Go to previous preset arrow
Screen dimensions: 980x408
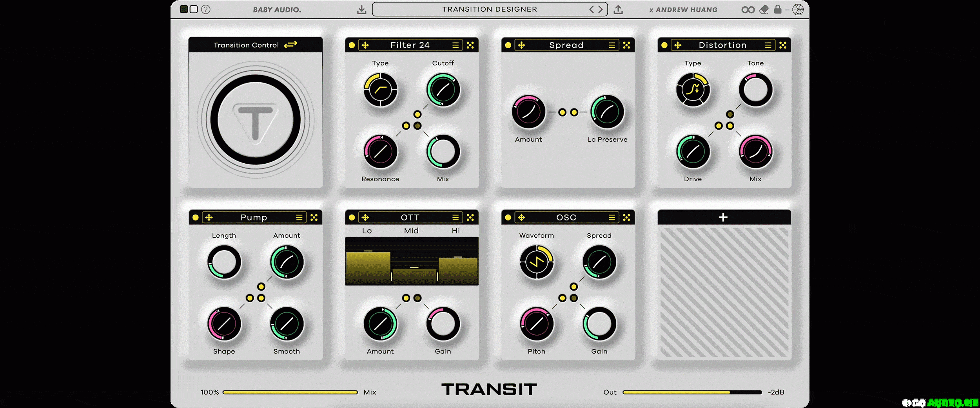(592, 9)
